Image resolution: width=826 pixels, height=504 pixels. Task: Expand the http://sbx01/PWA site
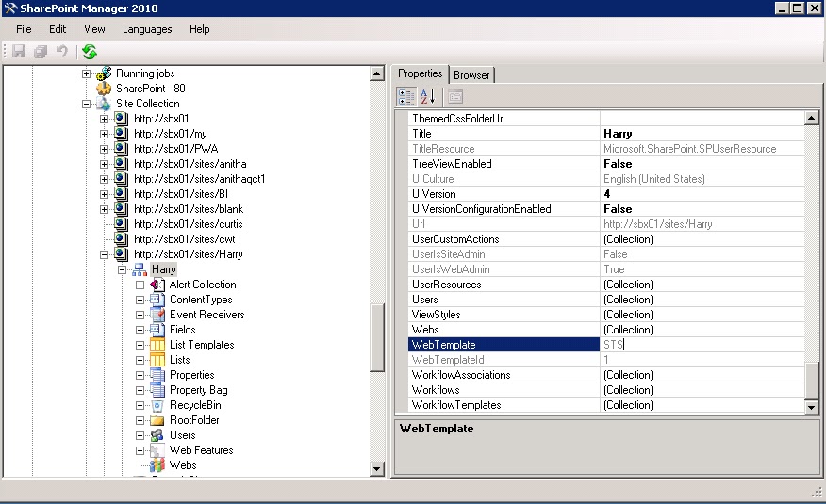(x=105, y=149)
